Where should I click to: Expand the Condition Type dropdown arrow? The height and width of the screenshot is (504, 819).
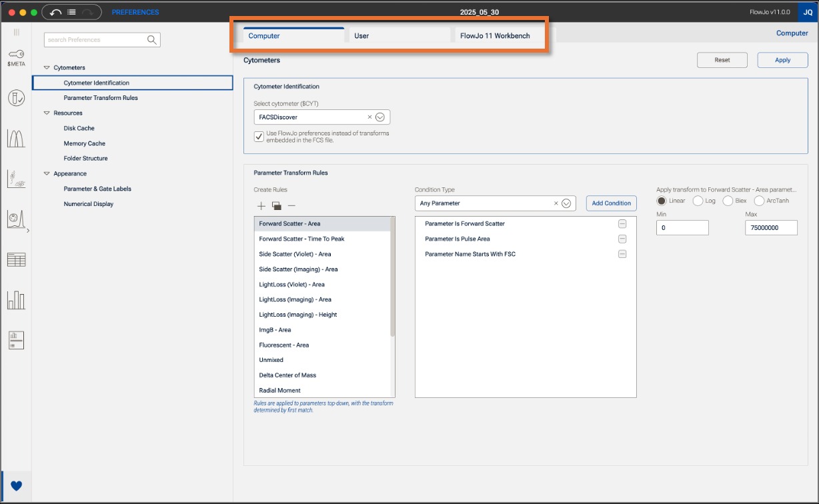pos(566,203)
